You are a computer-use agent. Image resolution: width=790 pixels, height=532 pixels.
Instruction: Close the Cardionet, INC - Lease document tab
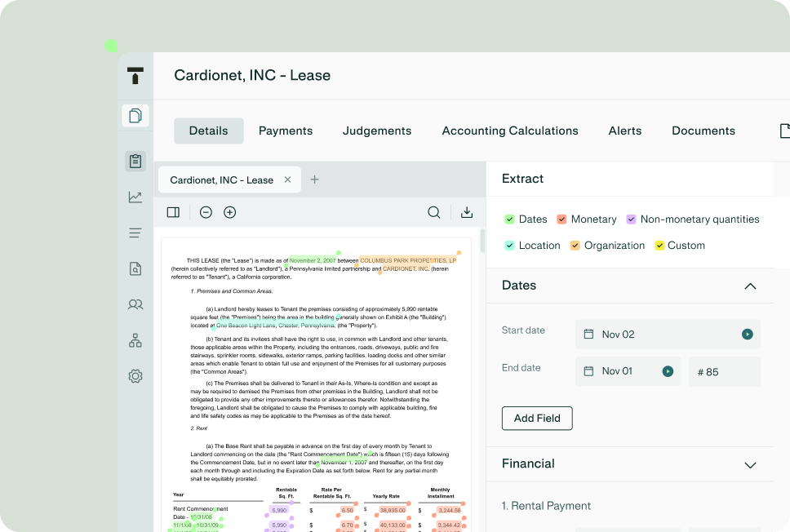point(288,180)
